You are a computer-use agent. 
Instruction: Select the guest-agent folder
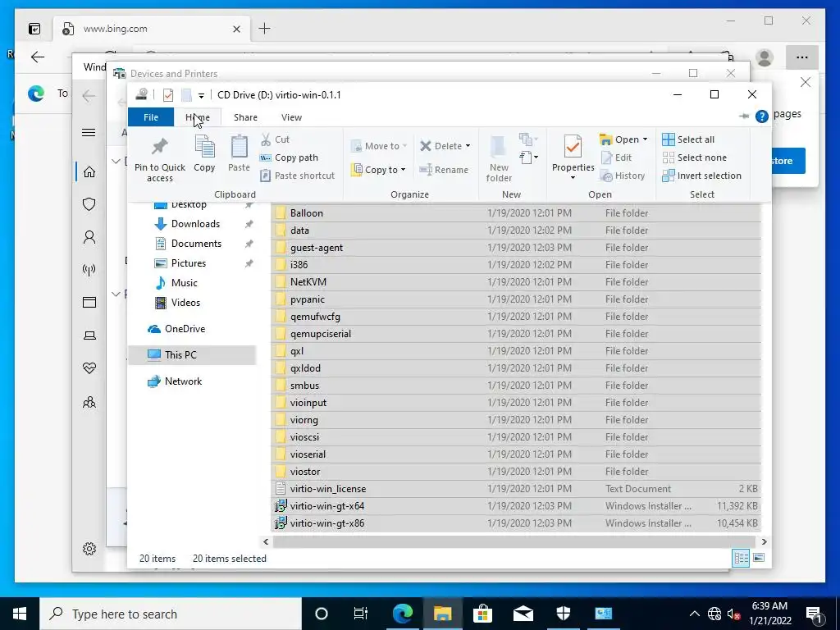click(516, 248)
